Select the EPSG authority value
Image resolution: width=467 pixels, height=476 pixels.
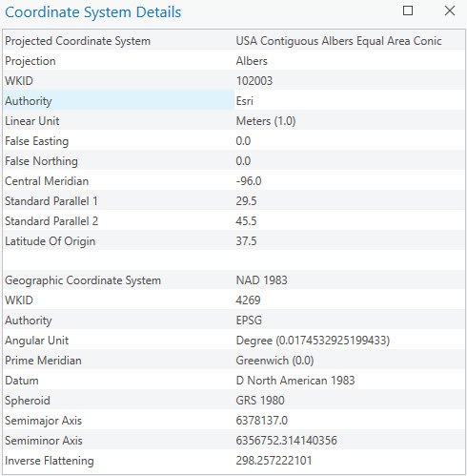pyautogui.click(x=249, y=321)
